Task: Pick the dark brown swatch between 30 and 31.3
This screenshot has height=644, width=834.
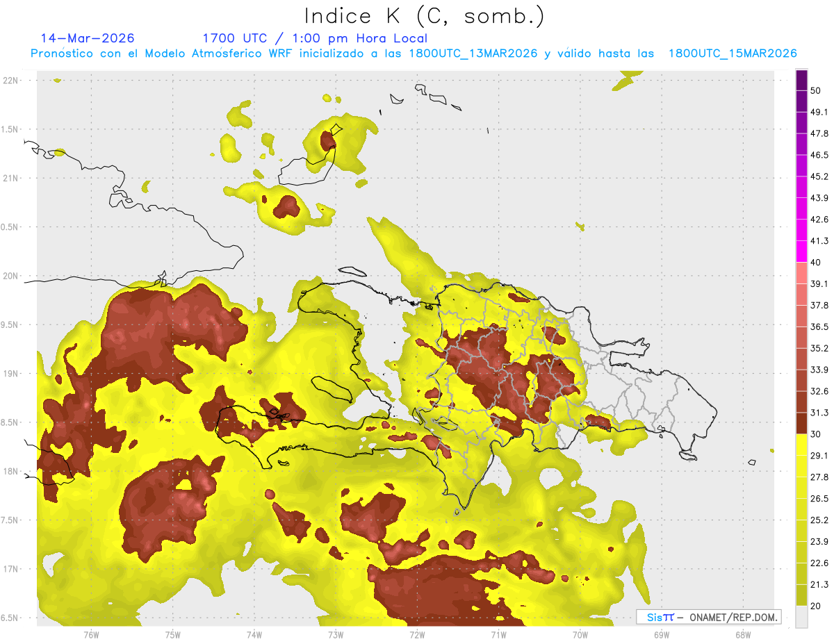Action: pyautogui.click(x=801, y=423)
